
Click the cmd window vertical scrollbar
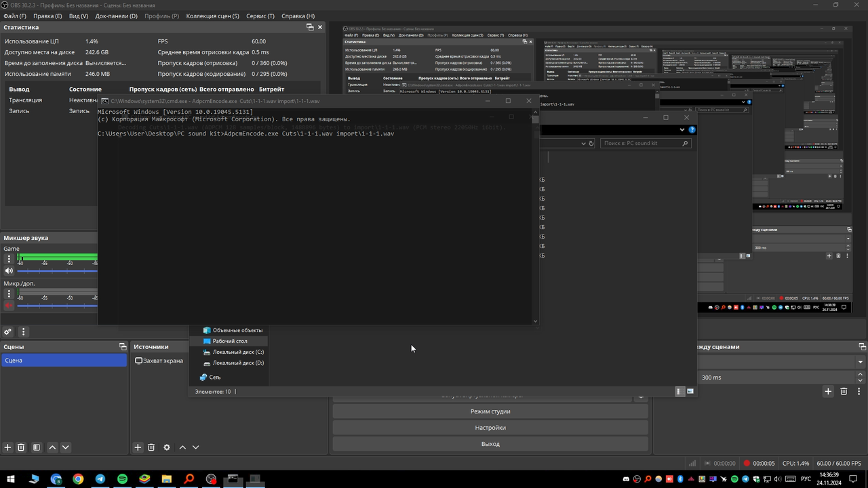pos(536,217)
